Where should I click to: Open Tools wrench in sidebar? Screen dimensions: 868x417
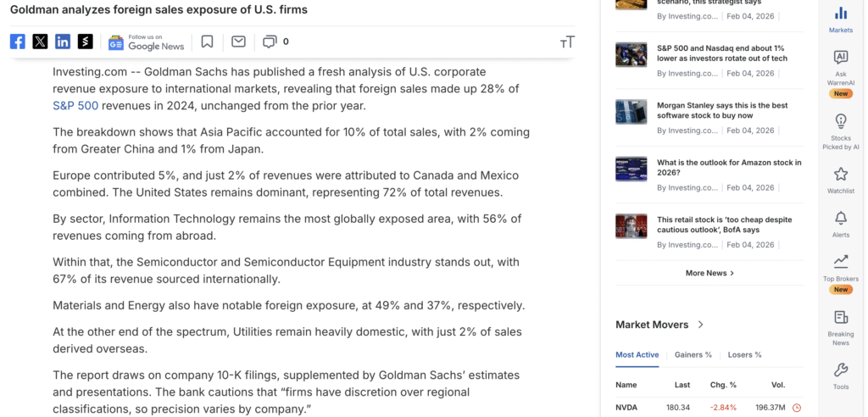point(841,375)
